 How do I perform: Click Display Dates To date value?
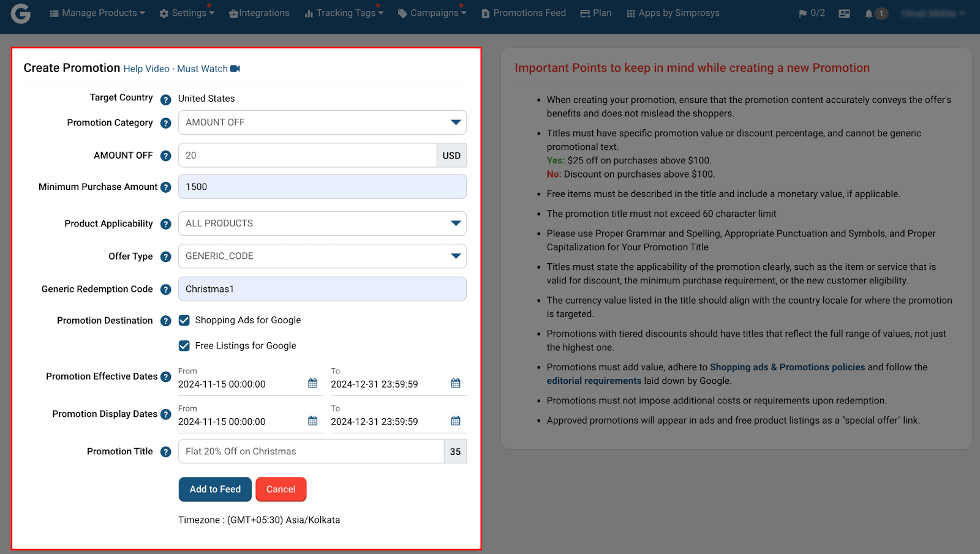[x=374, y=422]
